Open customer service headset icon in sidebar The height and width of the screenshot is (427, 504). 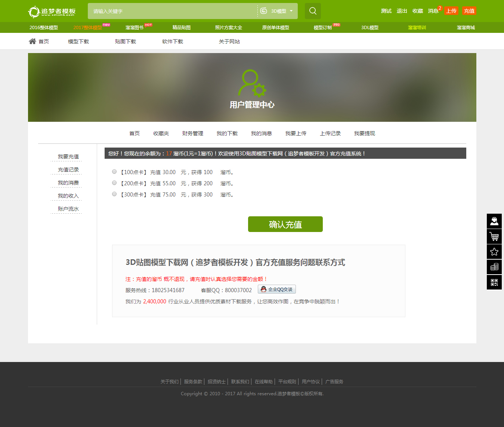pos(494,221)
